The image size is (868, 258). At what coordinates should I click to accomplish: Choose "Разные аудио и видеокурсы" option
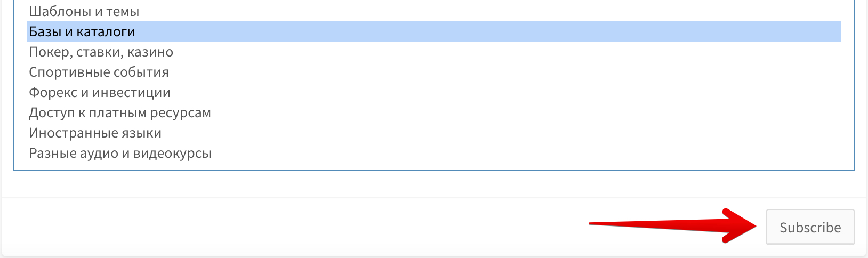point(120,153)
